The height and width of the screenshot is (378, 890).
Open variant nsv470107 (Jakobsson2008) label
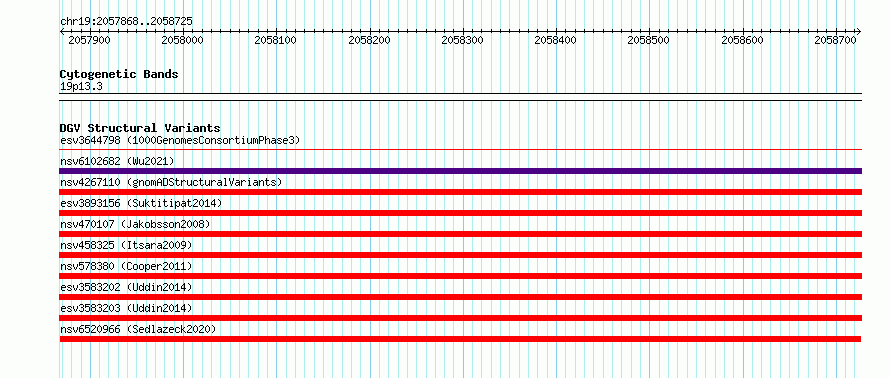pyautogui.click(x=135, y=224)
